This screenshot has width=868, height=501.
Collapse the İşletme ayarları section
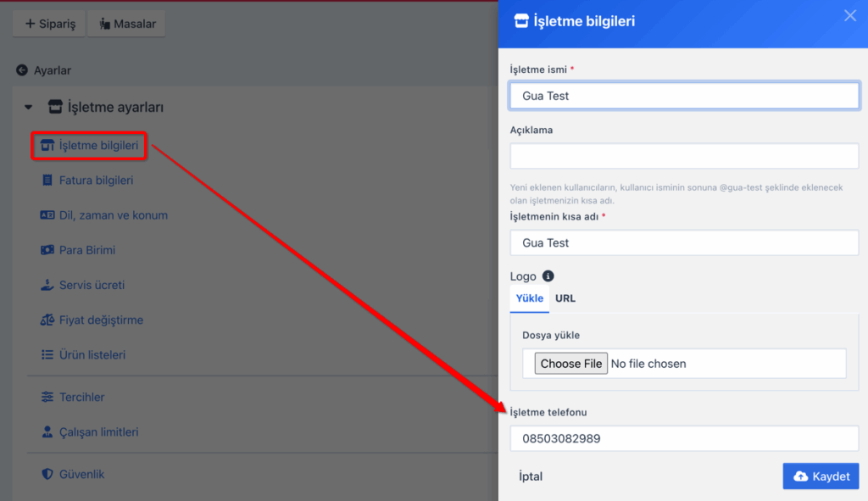point(28,108)
